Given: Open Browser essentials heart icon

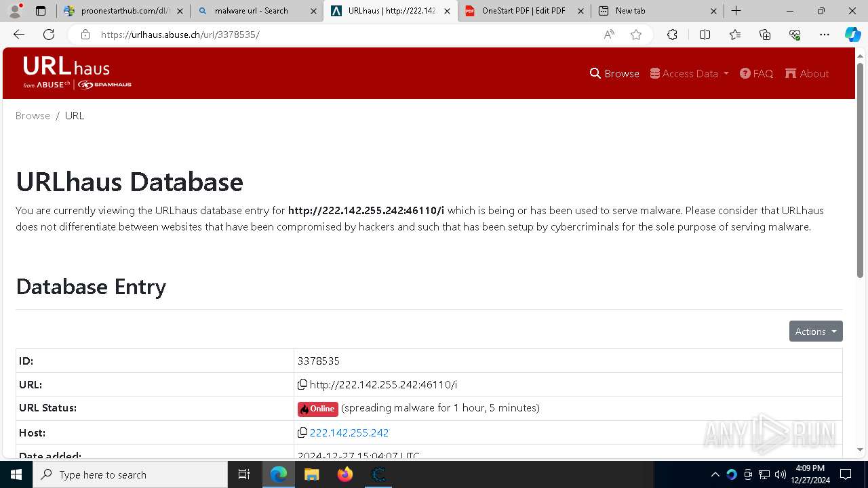Looking at the screenshot, I should tap(795, 35).
